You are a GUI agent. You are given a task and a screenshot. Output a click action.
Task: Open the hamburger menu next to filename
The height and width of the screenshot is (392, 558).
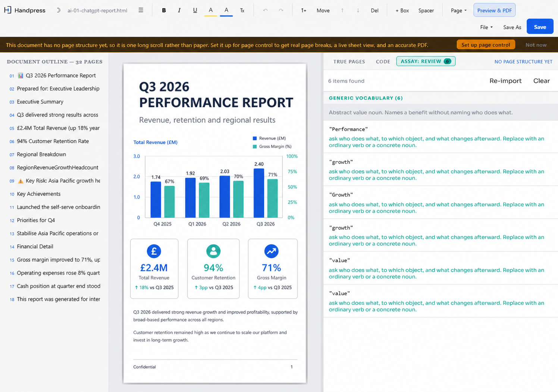(141, 10)
